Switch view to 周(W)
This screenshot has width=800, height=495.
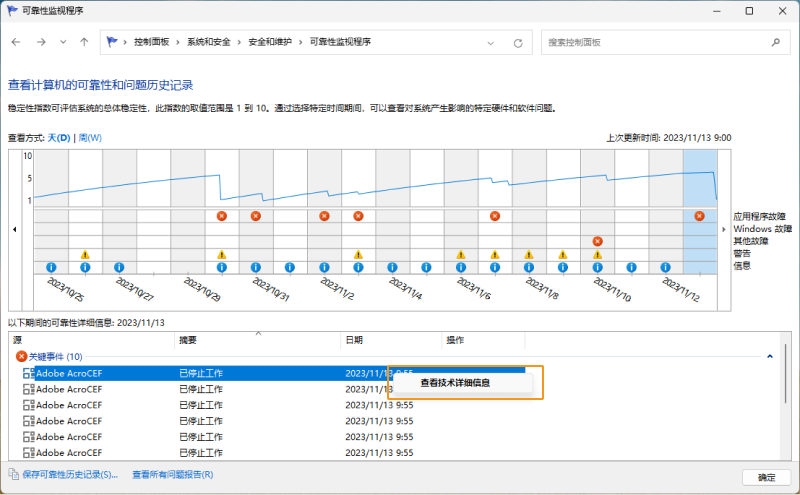coord(90,138)
